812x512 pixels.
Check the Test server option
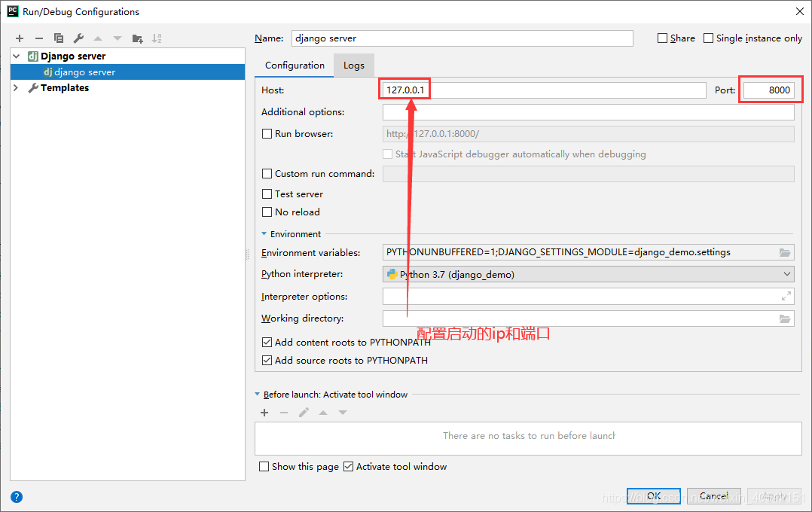(x=267, y=194)
